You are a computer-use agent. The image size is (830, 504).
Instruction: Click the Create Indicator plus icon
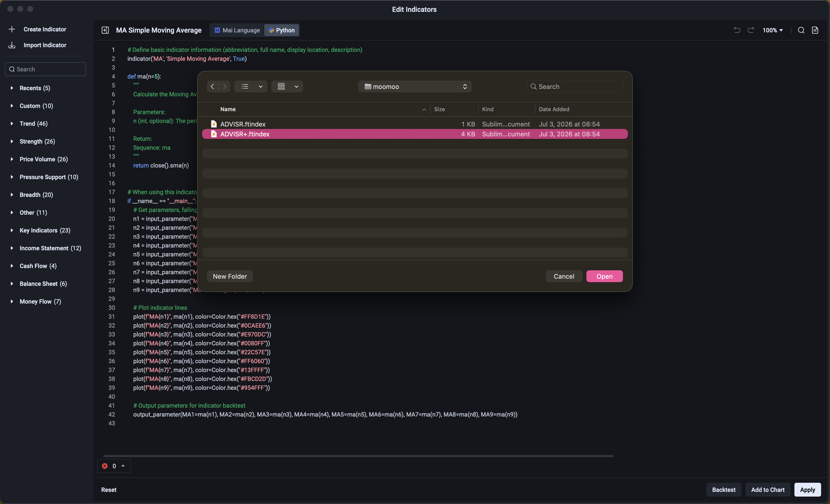point(12,29)
